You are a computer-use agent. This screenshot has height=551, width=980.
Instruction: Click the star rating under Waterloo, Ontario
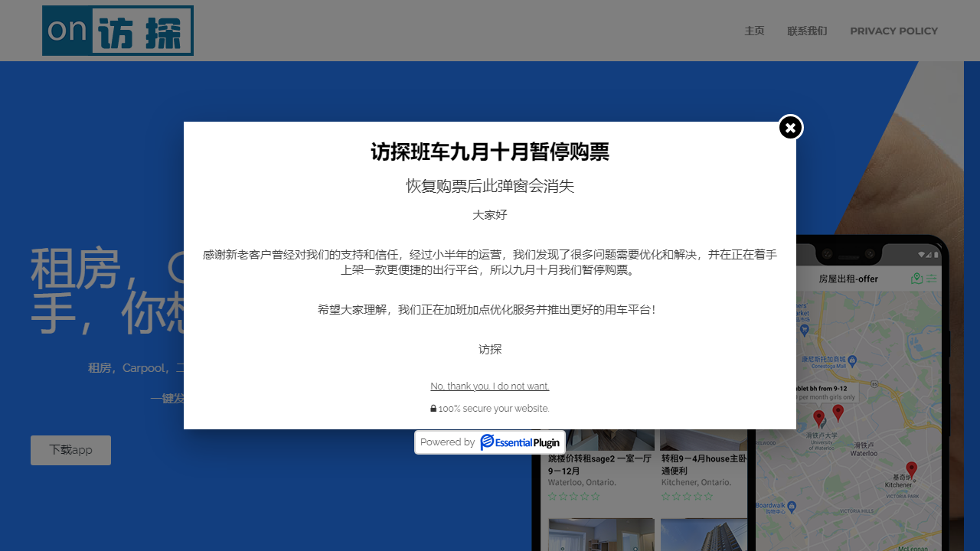click(x=574, y=497)
